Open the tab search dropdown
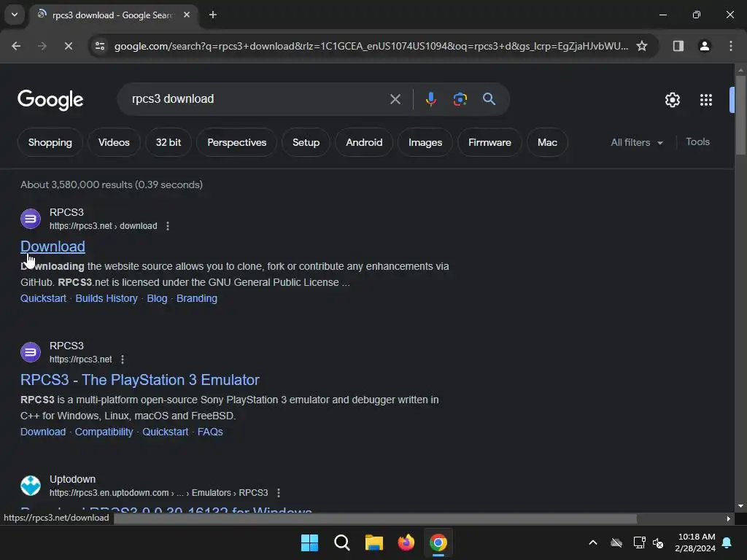 [15, 15]
